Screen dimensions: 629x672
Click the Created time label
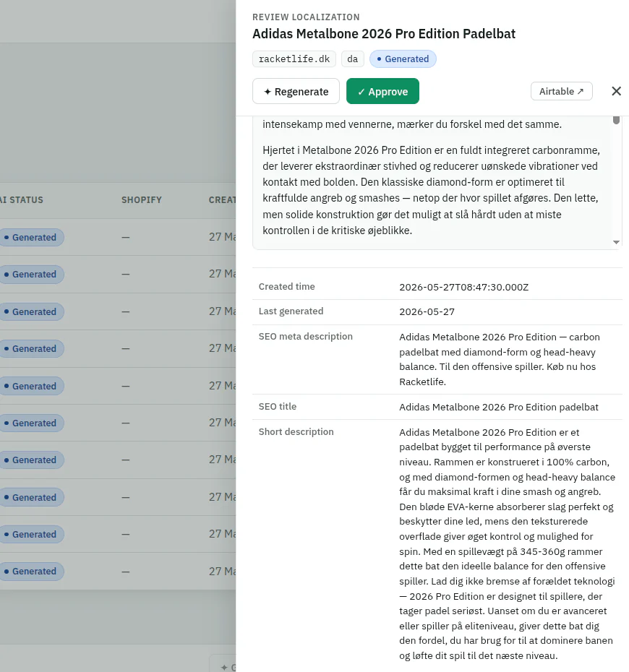(x=286, y=287)
